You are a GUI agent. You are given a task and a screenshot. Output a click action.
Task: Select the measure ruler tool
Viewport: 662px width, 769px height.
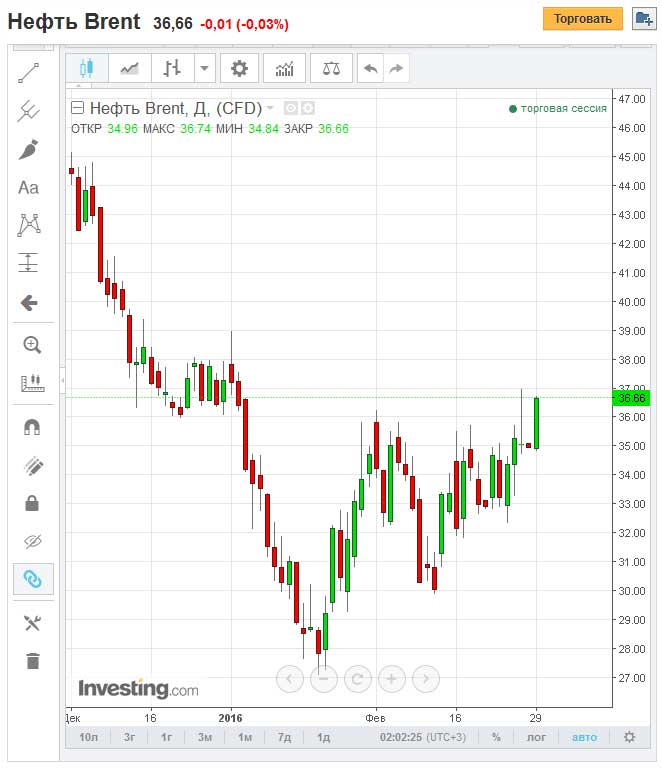[32, 383]
